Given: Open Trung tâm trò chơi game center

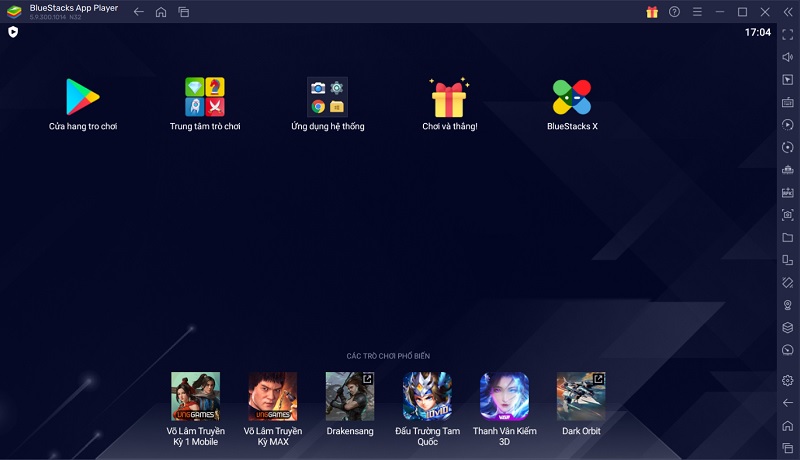Looking at the screenshot, I should (x=205, y=97).
